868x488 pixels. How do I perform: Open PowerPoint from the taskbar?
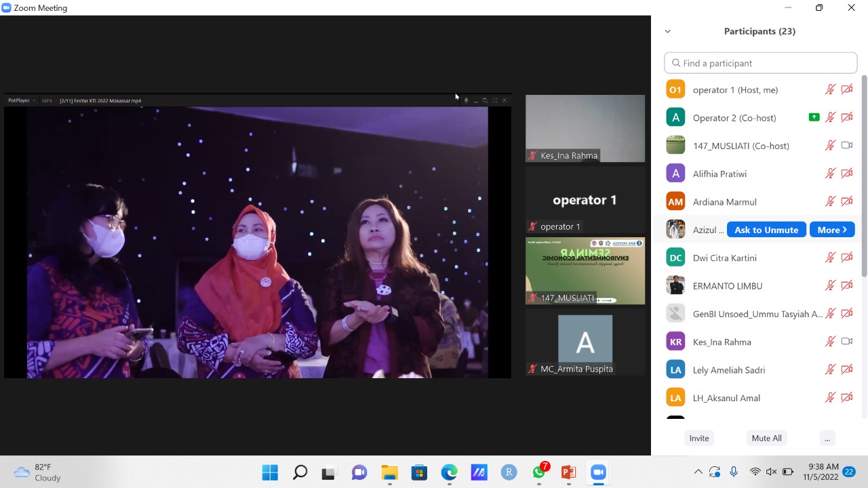click(x=568, y=472)
